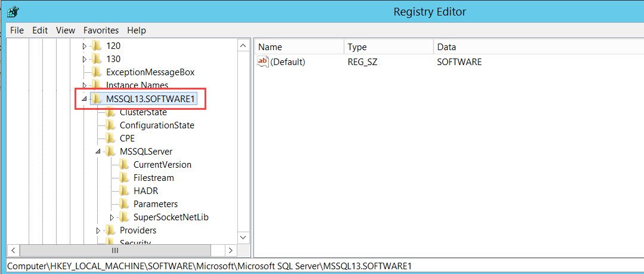Open the View menu
This screenshot has width=644, height=274.
point(66,30)
